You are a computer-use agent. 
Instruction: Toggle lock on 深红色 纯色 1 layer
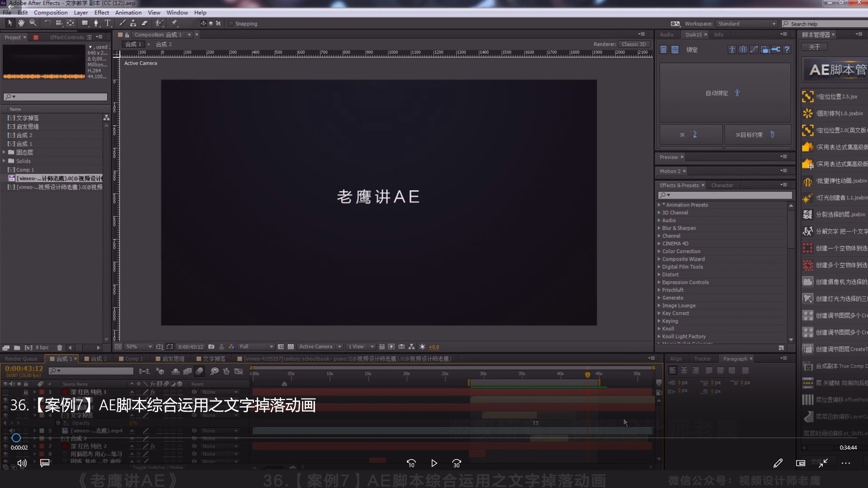click(26, 392)
